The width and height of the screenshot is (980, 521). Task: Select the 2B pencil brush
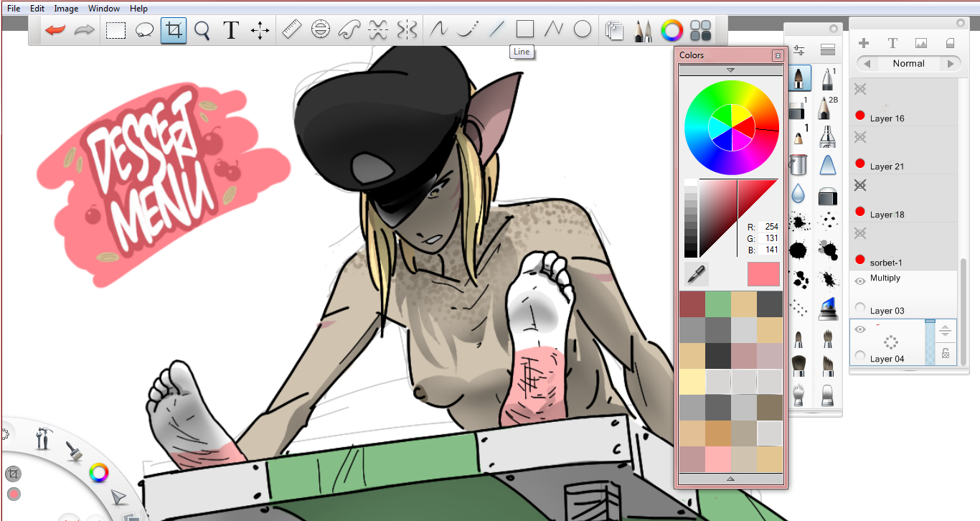[x=827, y=108]
